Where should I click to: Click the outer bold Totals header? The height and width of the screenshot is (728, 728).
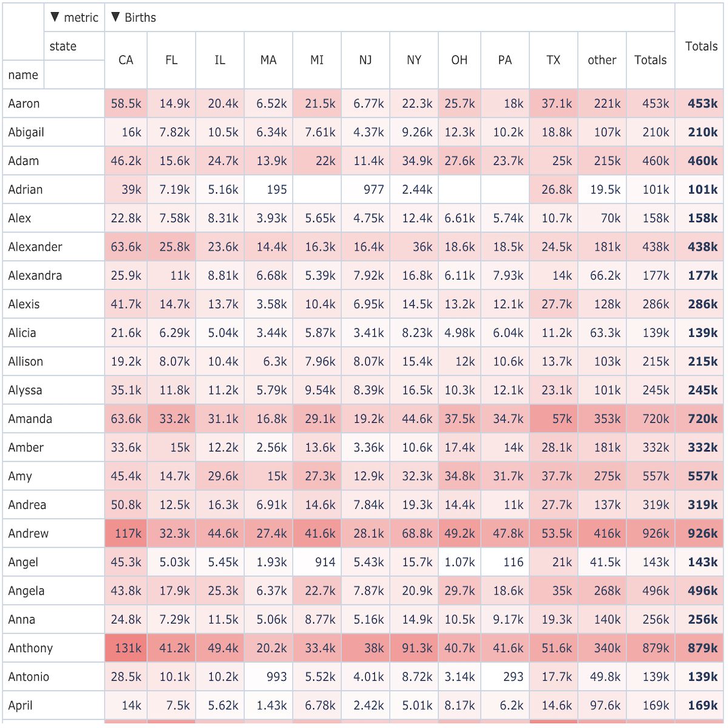(701, 46)
